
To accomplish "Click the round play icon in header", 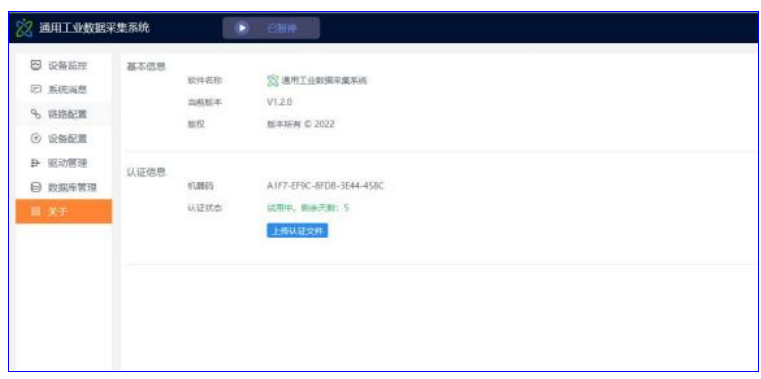I will pos(242,28).
